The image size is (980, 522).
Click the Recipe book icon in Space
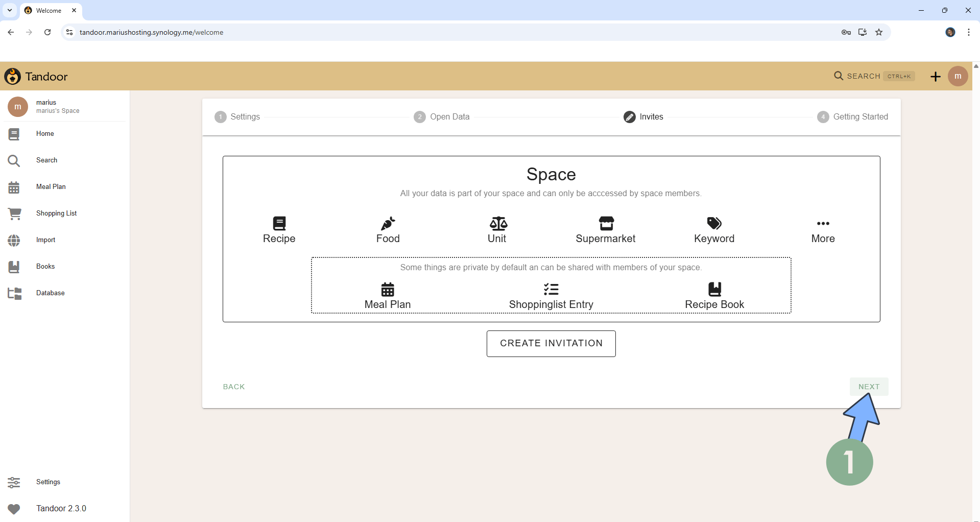pyautogui.click(x=279, y=223)
